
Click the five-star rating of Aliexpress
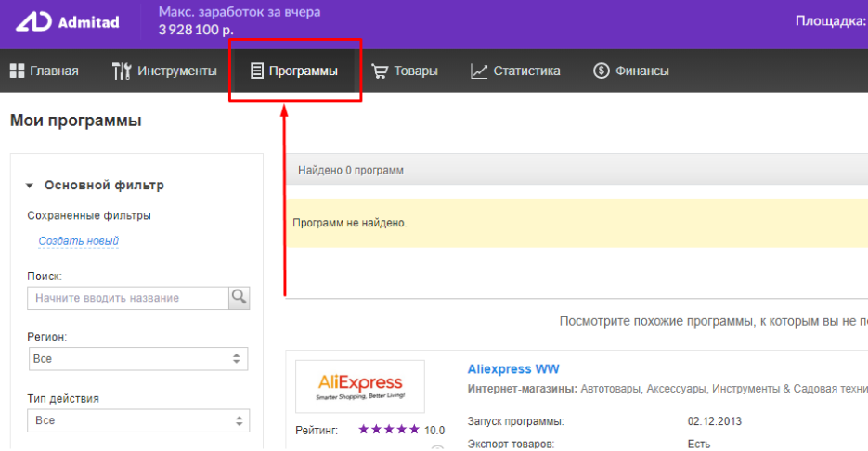(389, 430)
